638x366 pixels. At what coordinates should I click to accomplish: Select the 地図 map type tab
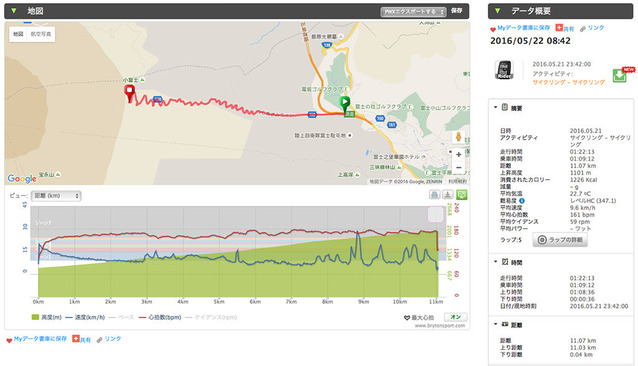coord(18,34)
